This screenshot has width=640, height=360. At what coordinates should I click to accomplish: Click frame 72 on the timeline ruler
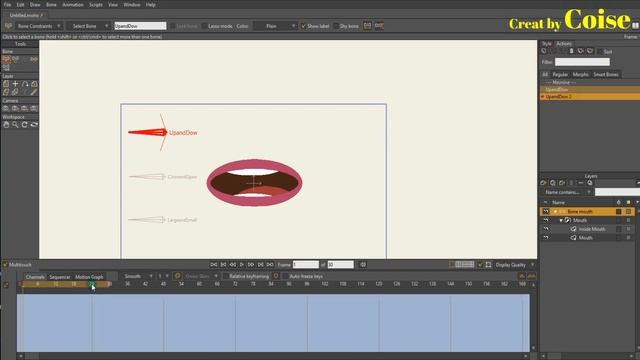point(235,284)
